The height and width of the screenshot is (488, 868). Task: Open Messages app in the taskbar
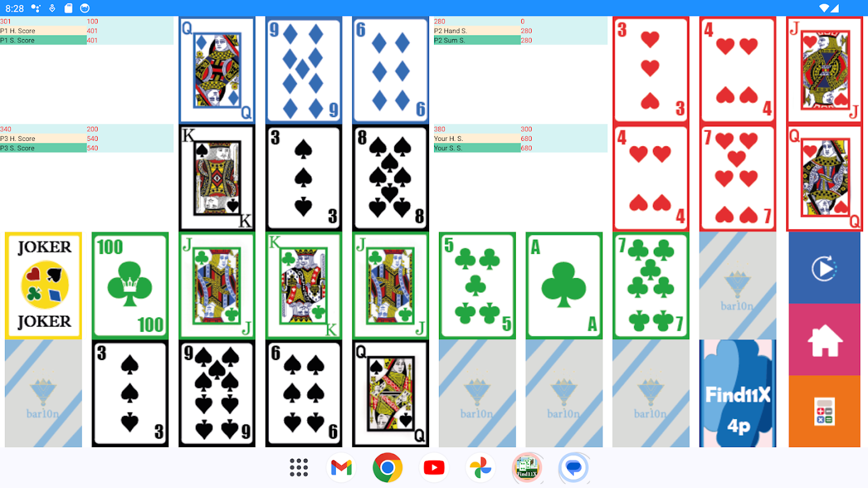574,468
